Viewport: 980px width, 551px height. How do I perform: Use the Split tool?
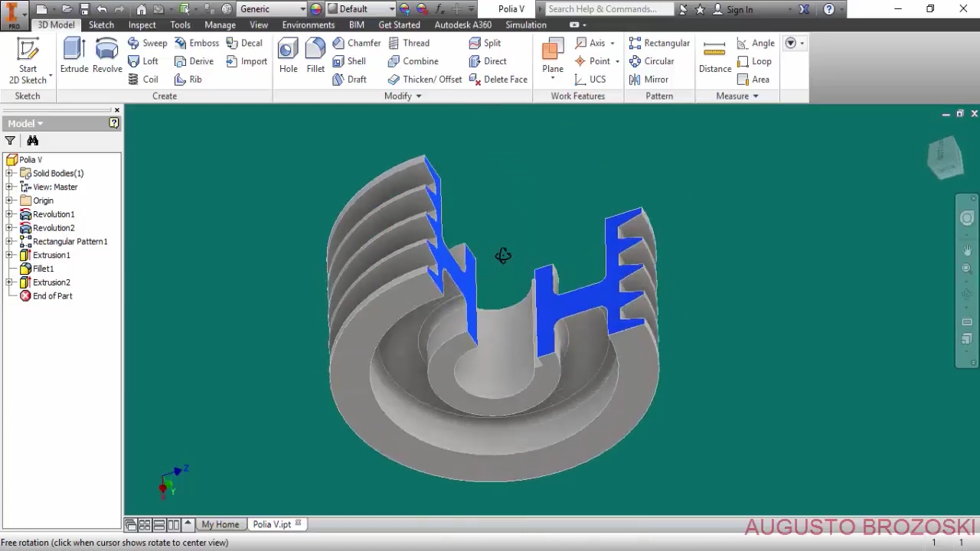[x=485, y=43]
